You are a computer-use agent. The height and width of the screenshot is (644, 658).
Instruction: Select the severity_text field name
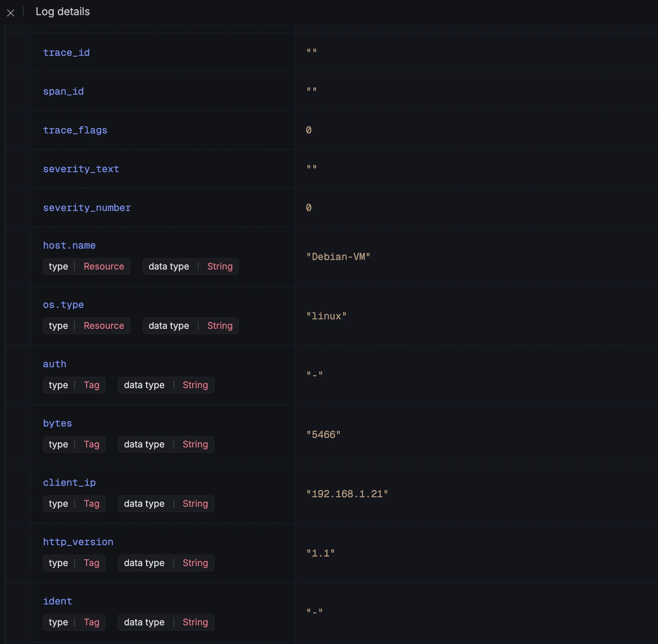[x=81, y=169]
